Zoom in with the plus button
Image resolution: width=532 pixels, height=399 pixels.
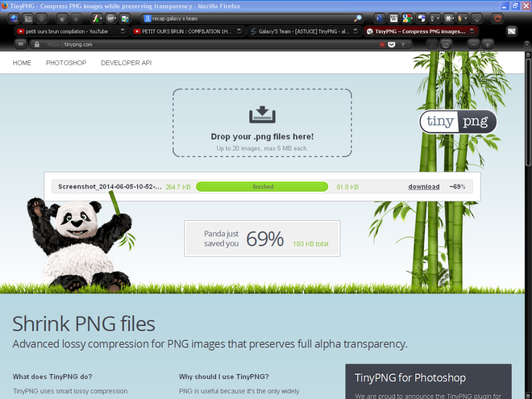coord(487,45)
